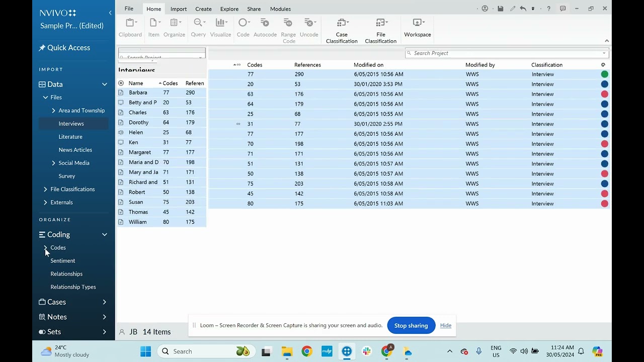
Task: Click the green colour dot in first row
Action: click(605, 74)
